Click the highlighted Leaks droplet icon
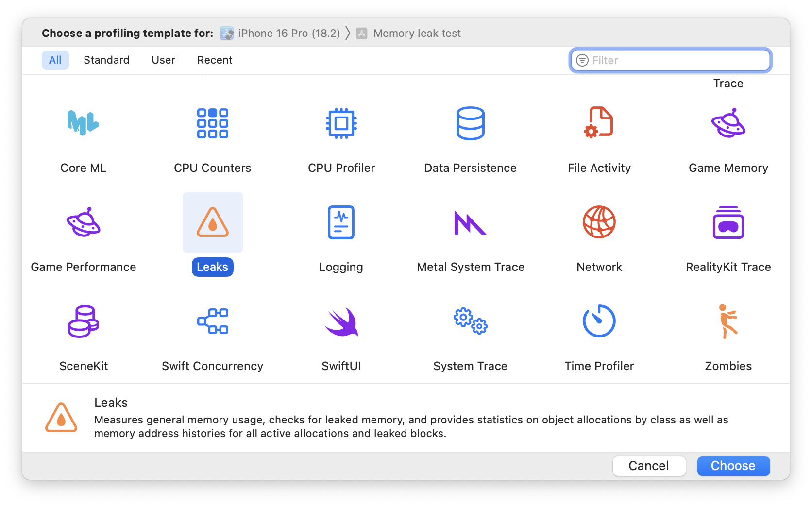Viewport: 812px width, 506px height. point(213,222)
